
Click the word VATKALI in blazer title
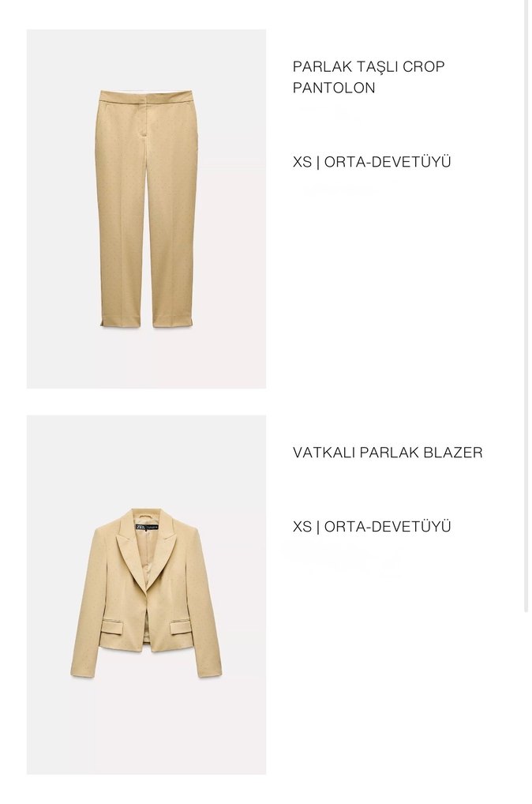coord(324,453)
